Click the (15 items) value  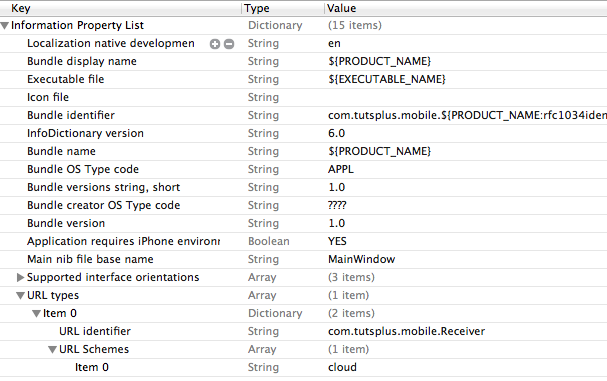355,26
